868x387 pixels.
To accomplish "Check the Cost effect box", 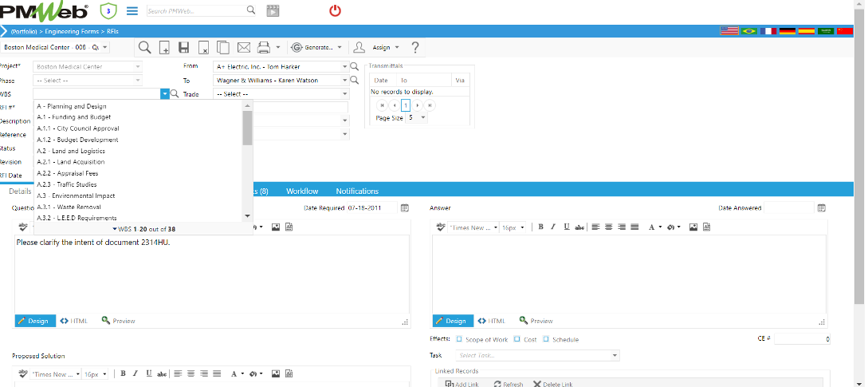I will pos(516,339).
